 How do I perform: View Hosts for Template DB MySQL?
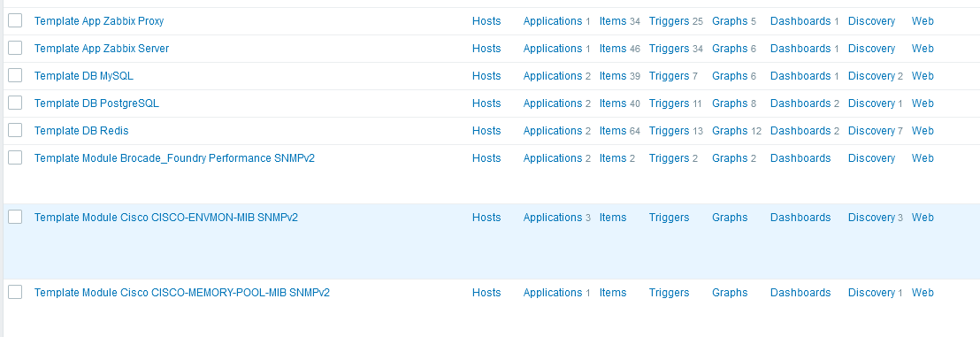(486, 76)
